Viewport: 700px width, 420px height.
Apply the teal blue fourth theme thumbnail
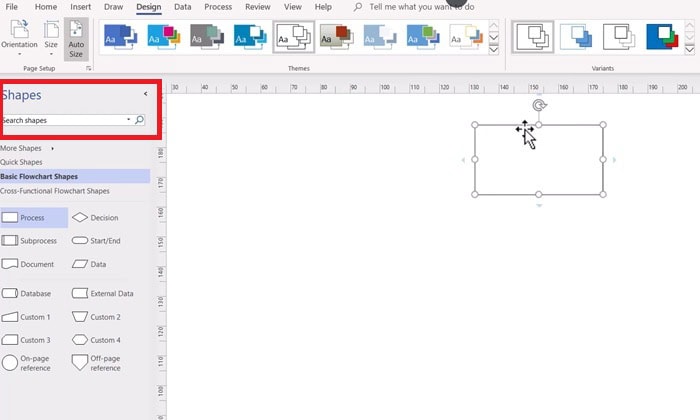tap(250, 37)
